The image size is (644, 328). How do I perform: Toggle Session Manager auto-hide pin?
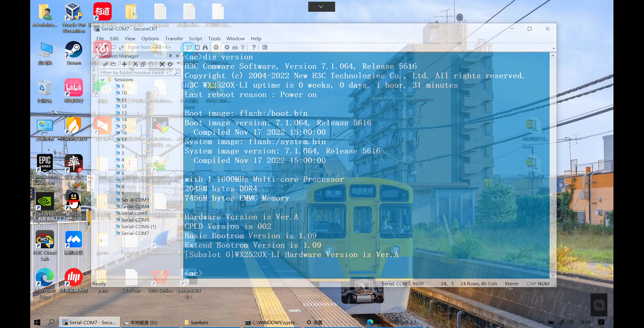click(170, 56)
